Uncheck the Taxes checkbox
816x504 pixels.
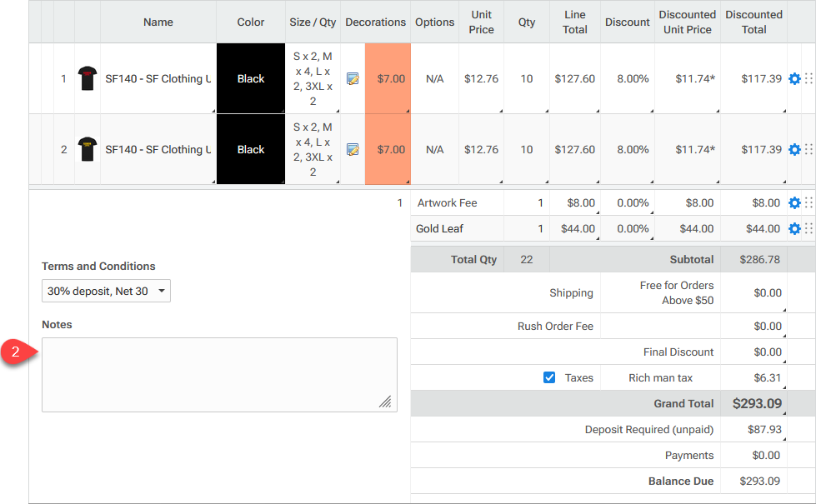(549, 377)
